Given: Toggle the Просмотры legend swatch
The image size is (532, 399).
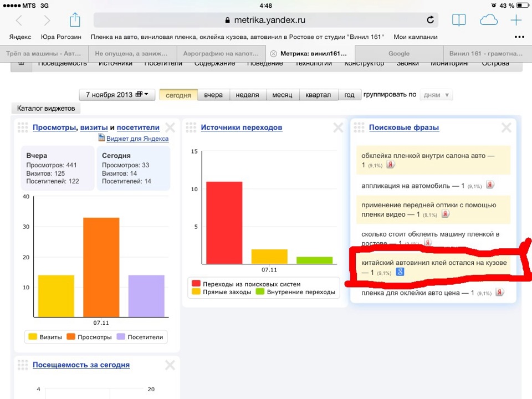Looking at the screenshot, I should click(70, 336).
